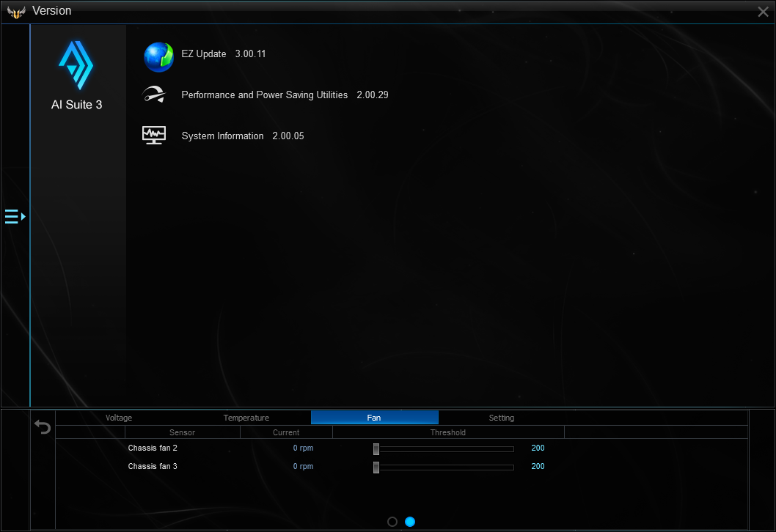Click the TUF logo in the title bar
The width and height of the screenshot is (776, 532).
pos(16,12)
